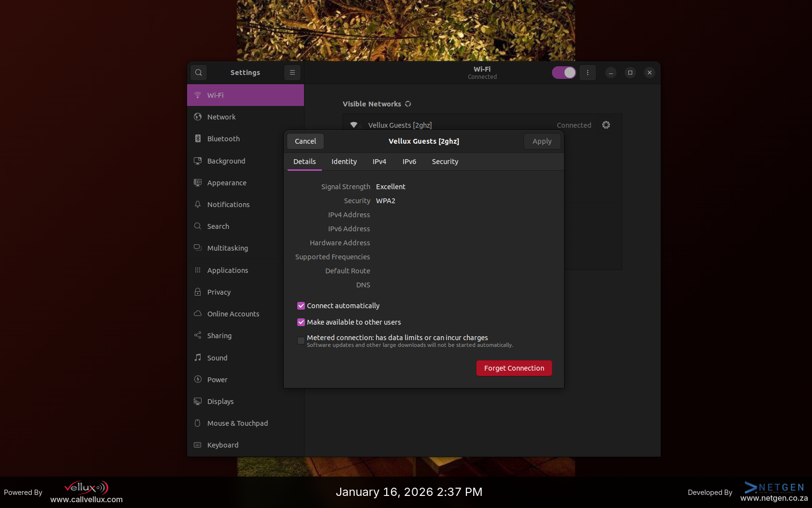Enable the Metered connection checkbox
812x508 pixels.
tap(301, 341)
